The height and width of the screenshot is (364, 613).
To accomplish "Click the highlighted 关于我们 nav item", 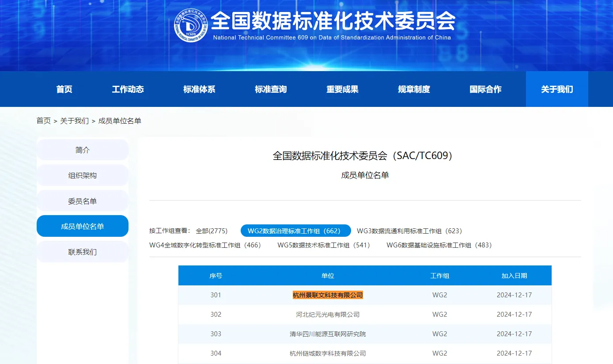I will click(557, 89).
